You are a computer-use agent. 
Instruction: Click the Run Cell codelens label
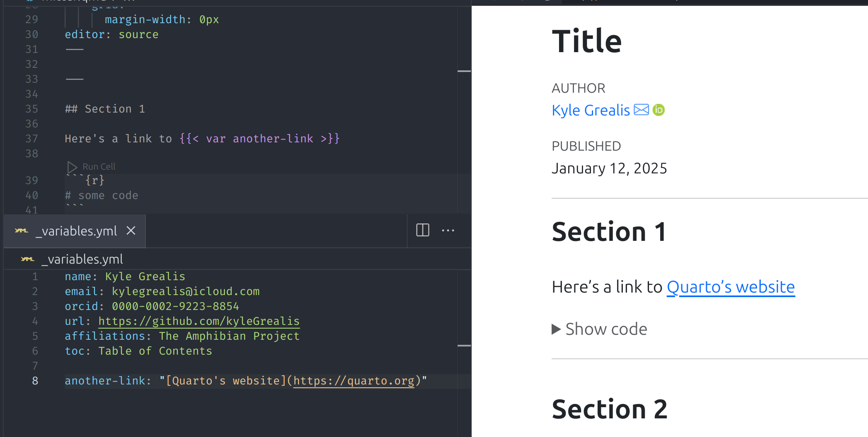coord(99,167)
